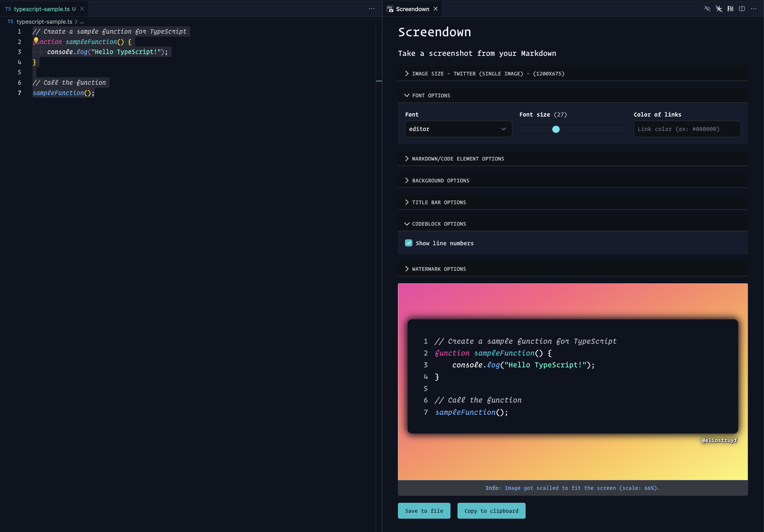The image size is (764, 532).
Task: Collapse the Font Options section
Action: coord(431,95)
